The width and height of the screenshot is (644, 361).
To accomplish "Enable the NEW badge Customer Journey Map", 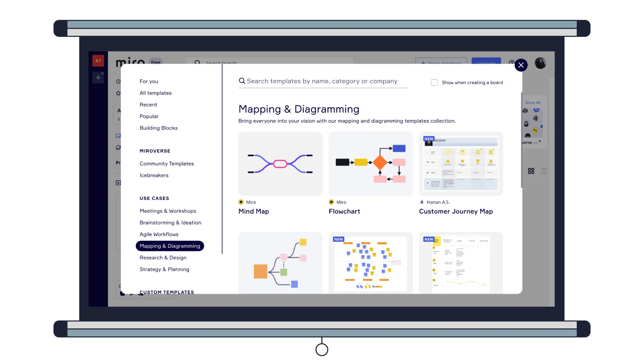I will pos(428,139).
